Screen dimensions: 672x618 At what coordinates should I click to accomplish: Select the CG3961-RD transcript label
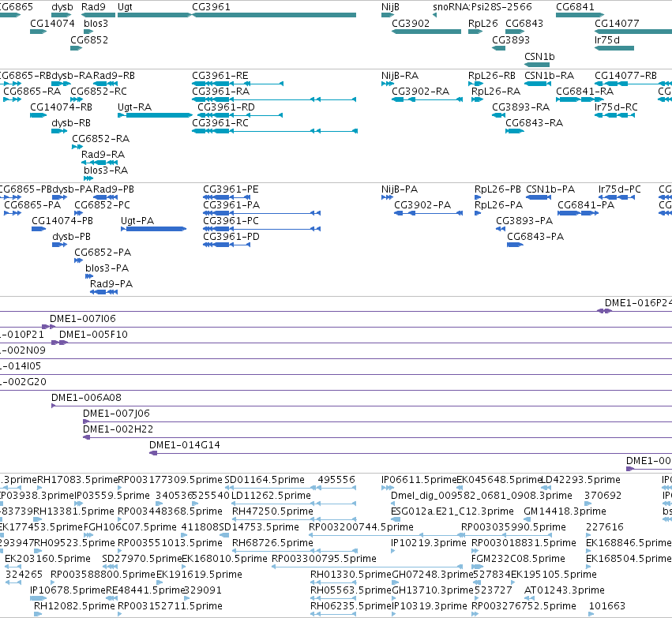(226, 107)
